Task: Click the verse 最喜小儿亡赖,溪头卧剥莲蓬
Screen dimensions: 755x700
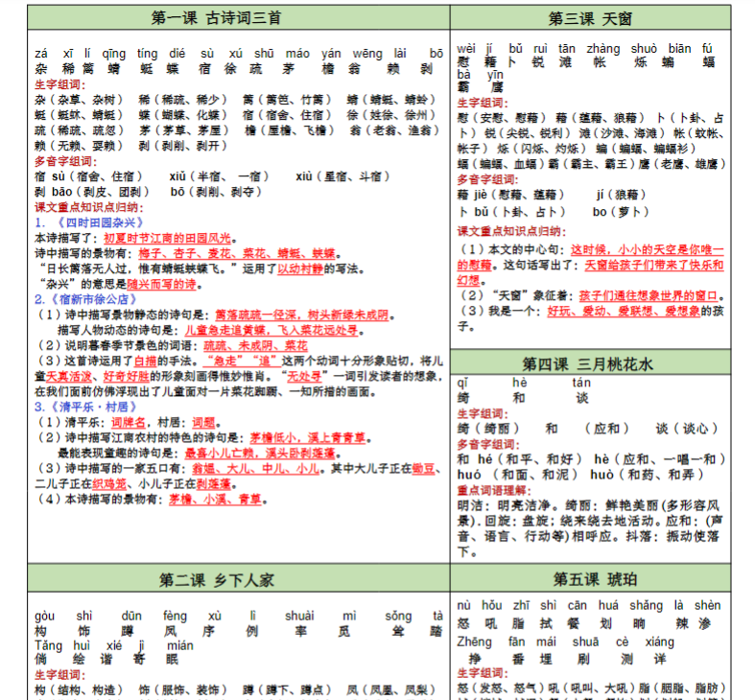Action: 260,453
